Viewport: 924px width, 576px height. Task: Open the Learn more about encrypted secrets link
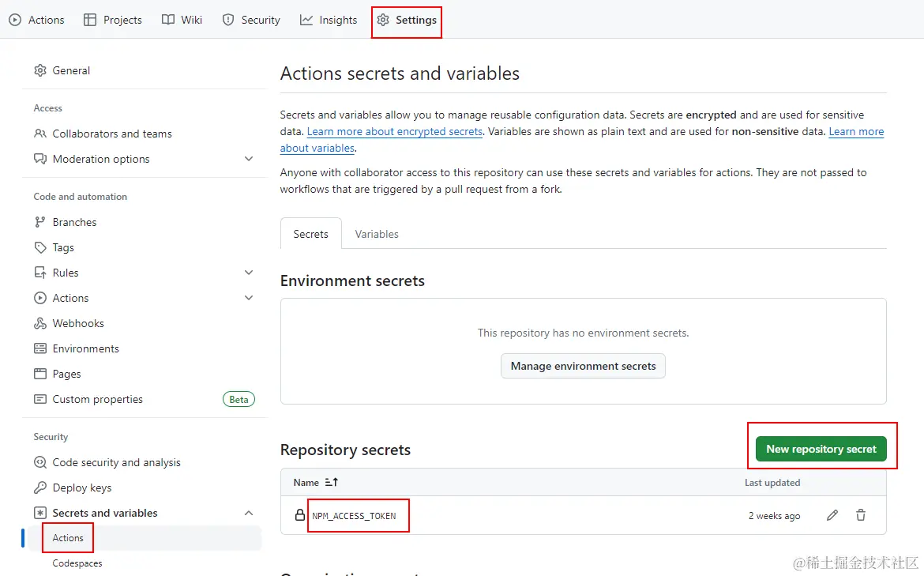(x=394, y=131)
